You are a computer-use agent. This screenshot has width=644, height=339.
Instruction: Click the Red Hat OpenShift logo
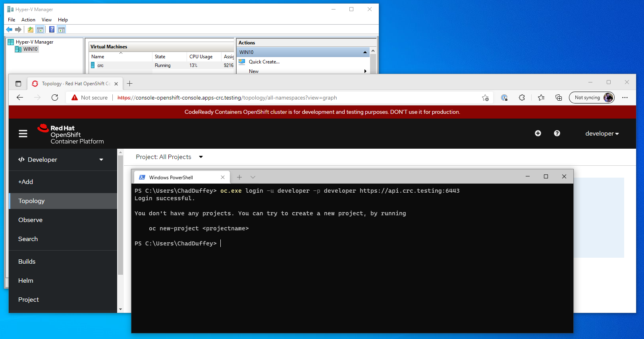[x=71, y=134]
